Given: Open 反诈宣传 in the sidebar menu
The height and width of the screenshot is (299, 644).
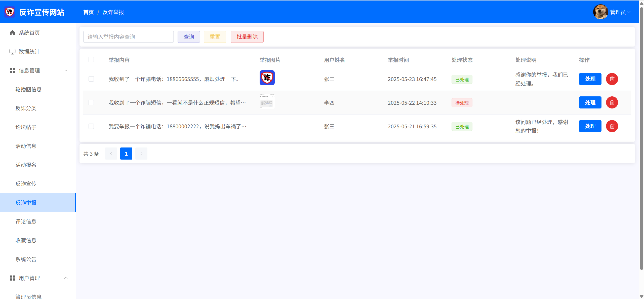Looking at the screenshot, I should click(x=26, y=184).
